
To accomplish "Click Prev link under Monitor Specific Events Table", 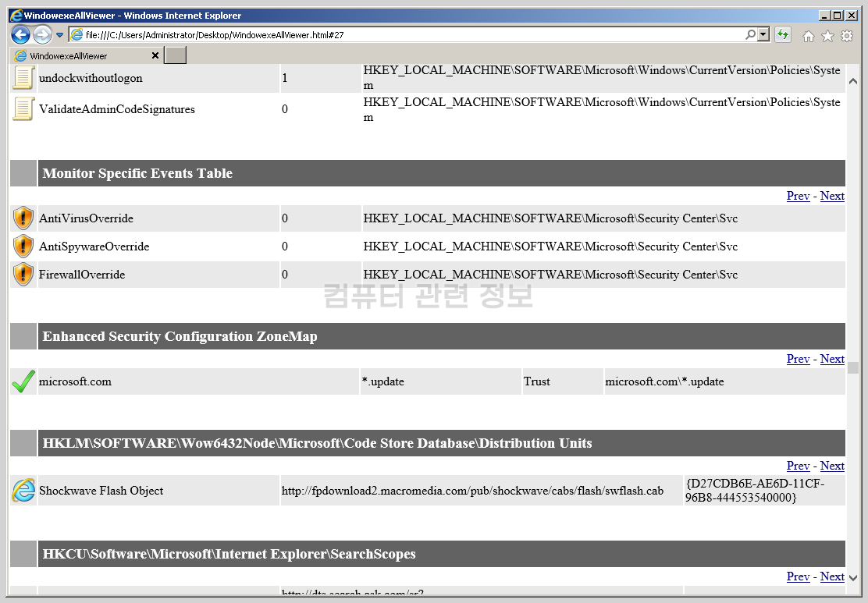I will coord(798,196).
